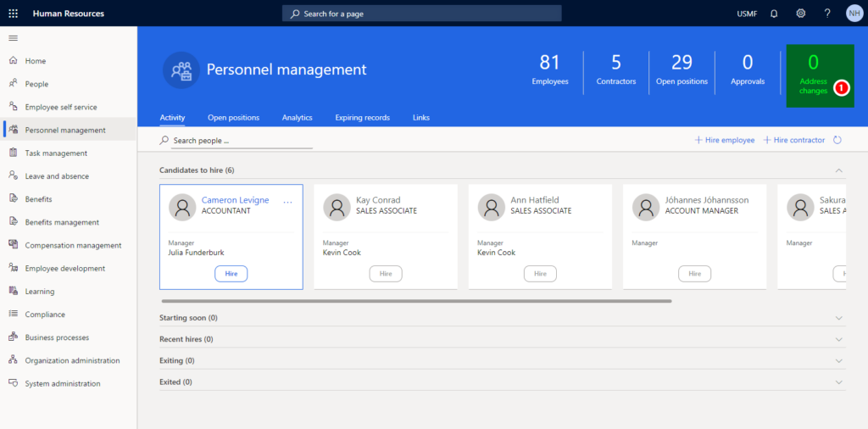Click the Compensation management icon

point(14,245)
